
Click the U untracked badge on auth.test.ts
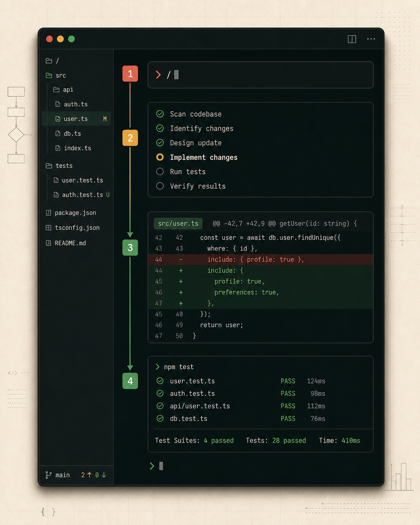click(108, 195)
